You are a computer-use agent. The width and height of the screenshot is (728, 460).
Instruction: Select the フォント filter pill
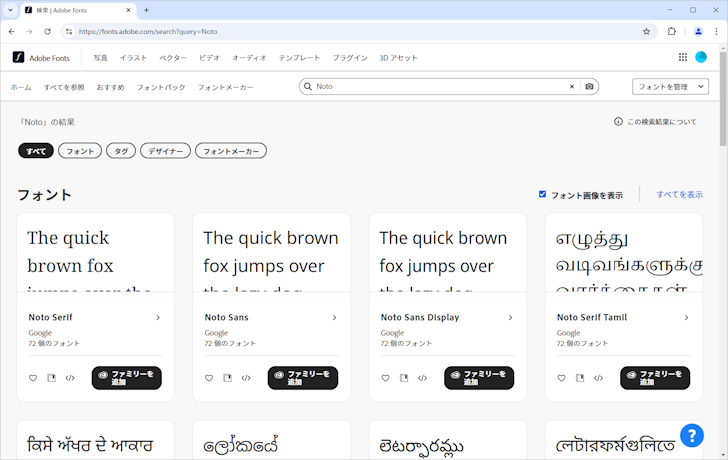point(80,151)
